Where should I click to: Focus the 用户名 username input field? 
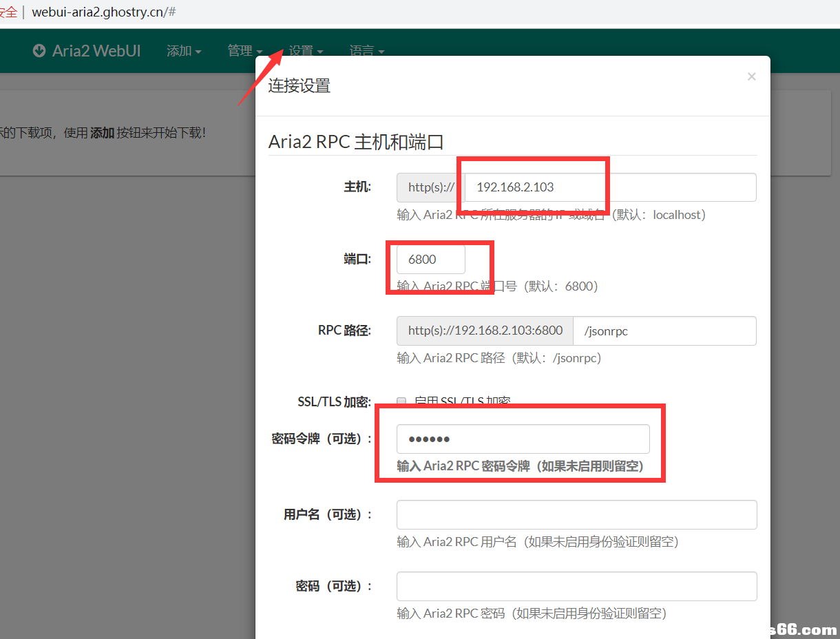[x=576, y=514]
